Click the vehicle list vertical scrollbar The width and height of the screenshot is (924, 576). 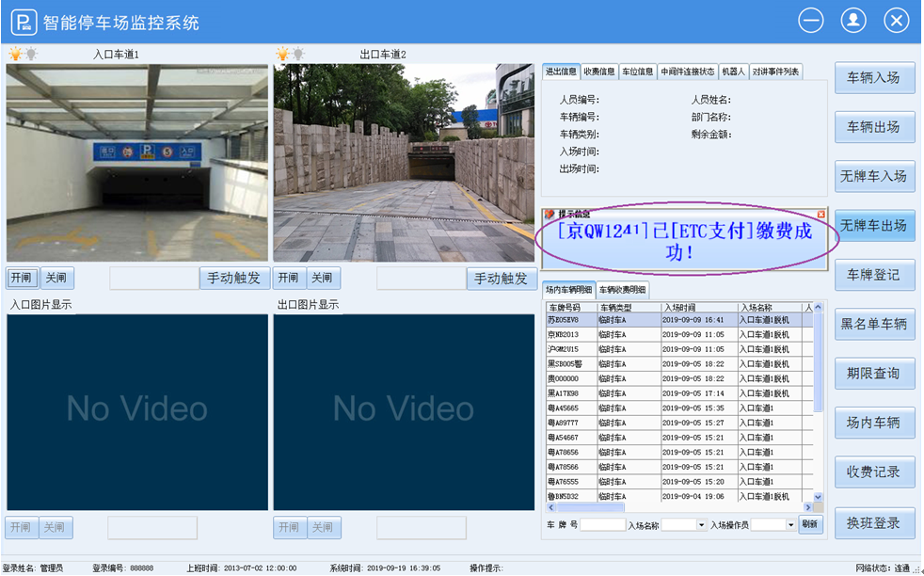pos(818,362)
